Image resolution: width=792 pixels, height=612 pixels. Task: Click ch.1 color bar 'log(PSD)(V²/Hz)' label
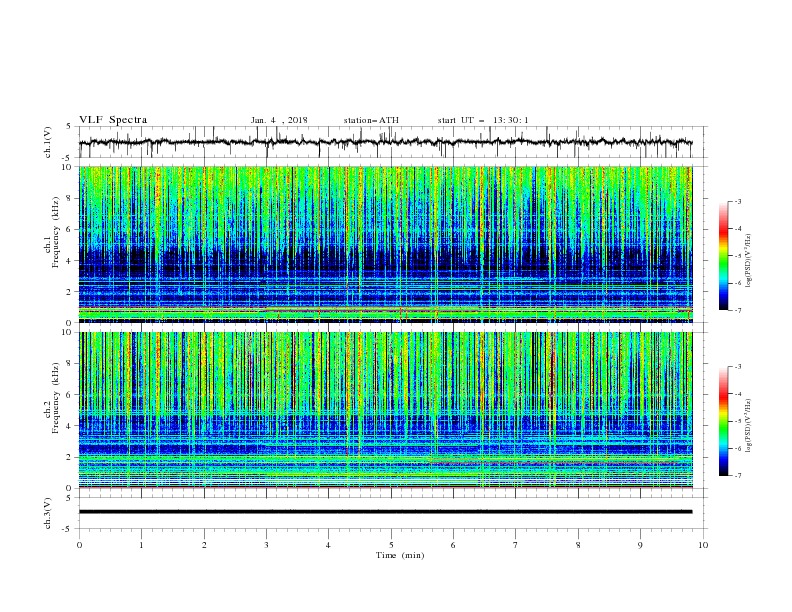(749, 261)
